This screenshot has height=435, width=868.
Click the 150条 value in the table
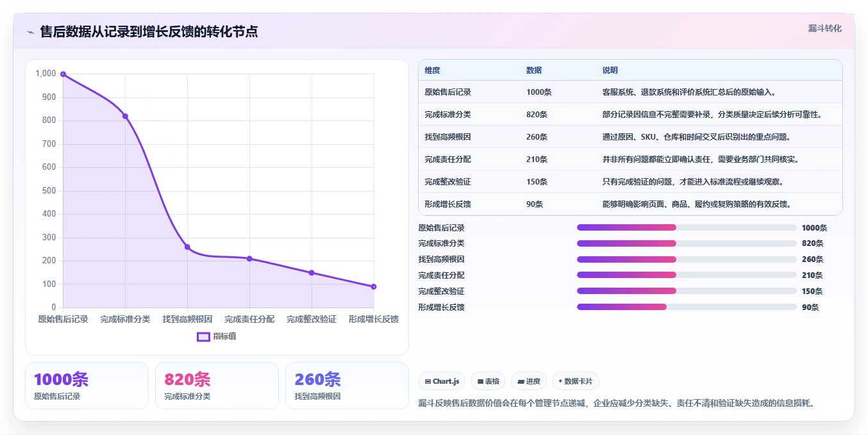(x=537, y=182)
